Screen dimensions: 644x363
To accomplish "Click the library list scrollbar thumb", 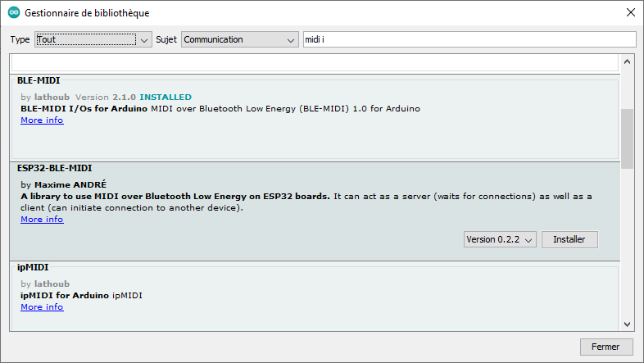I will [x=627, y=138].
